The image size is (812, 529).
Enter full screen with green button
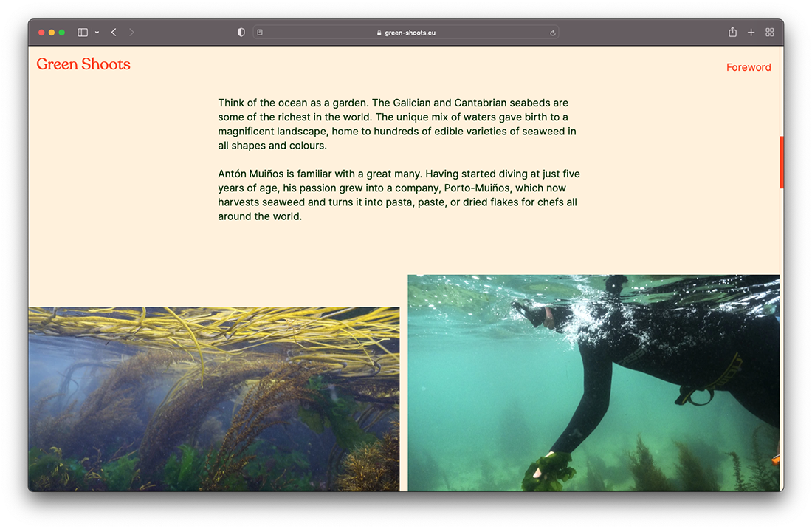pyautogui.click(x=61, y=32)
